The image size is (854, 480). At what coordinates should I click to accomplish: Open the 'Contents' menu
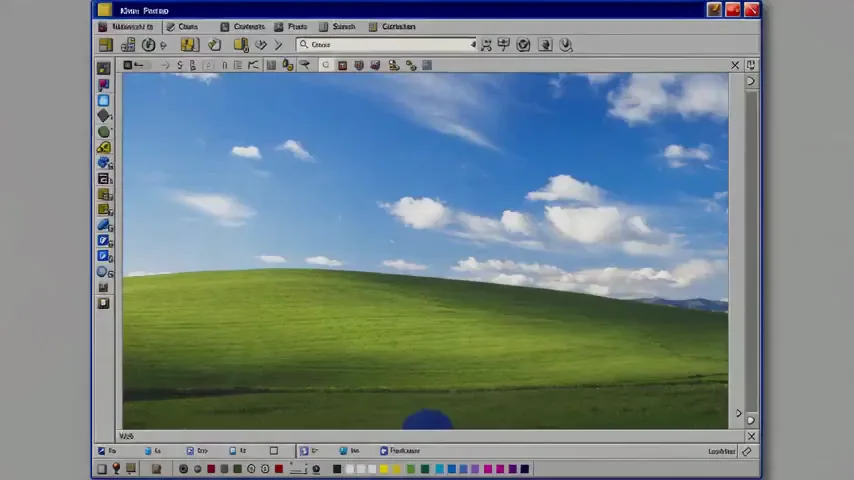pyautogui.click(x=243, y=27)
